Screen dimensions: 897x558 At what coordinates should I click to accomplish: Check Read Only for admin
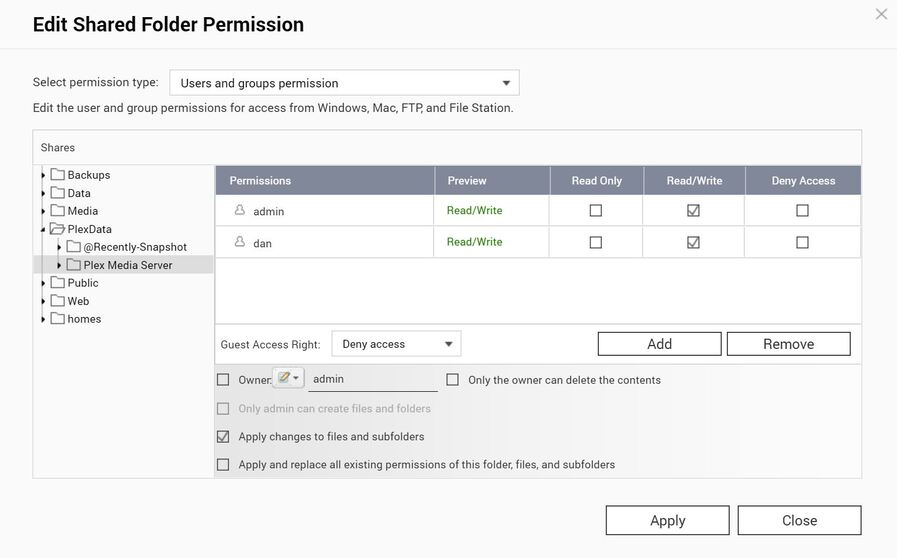click(x=596, y=211)
